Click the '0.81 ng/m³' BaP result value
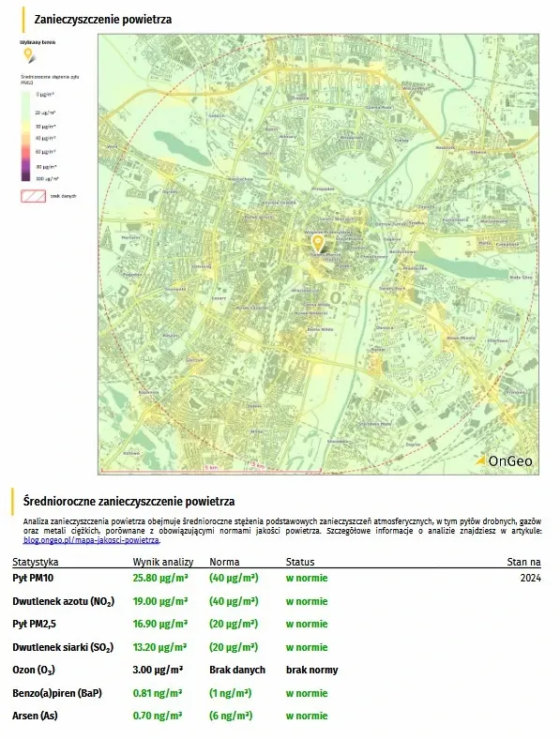Image resolution: width=560 pixels, height=739 pixels. 158,693
